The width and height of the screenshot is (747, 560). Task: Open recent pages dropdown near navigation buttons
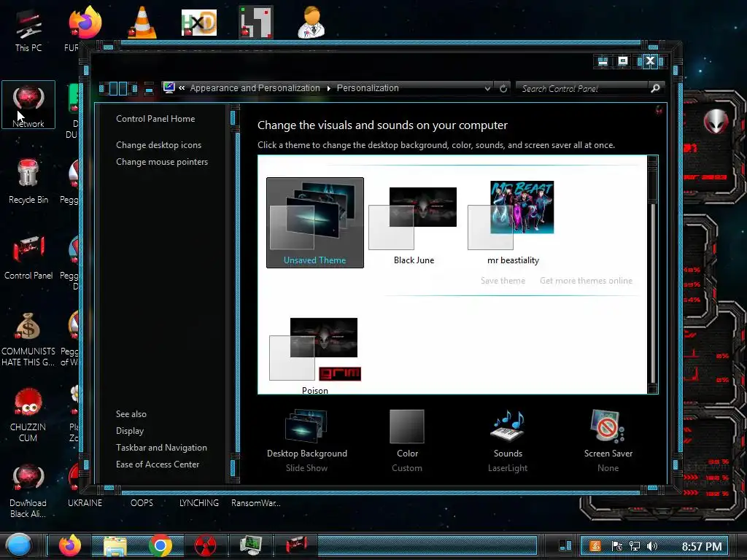click(149, 88)
